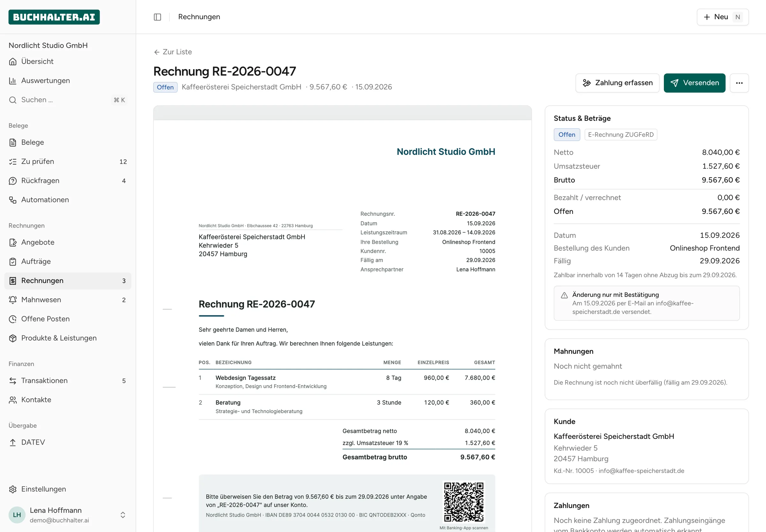Click the Rechnungen breadcrumb title
This screenshot has width=766, height=532.
tap(199, 17)
